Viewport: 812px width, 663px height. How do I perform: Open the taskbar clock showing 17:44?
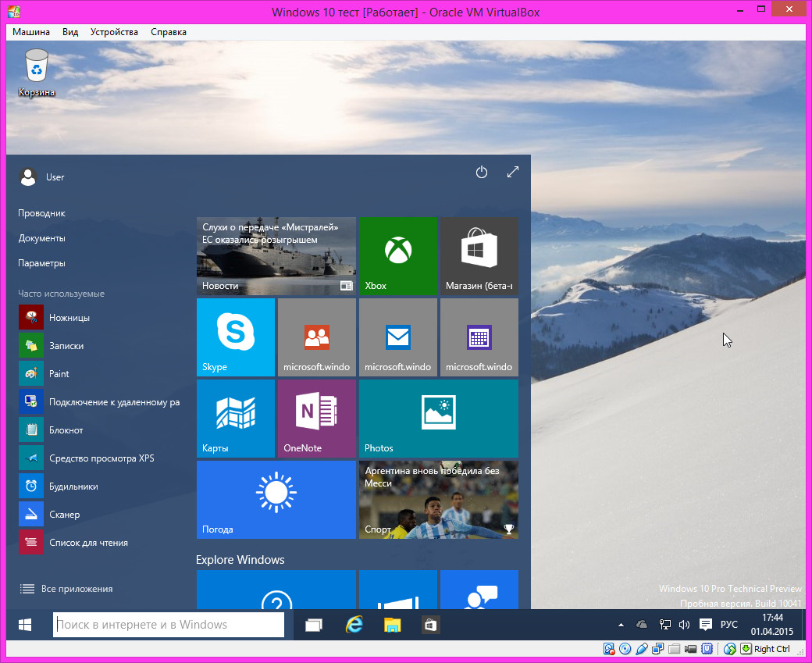coord(772,625)
